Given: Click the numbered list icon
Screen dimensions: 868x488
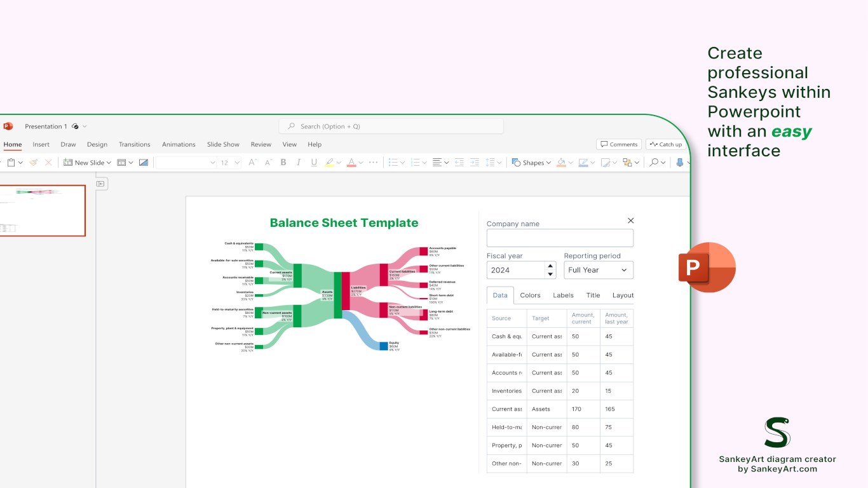Looking at the screenshot, I should [x=416, y=163].
